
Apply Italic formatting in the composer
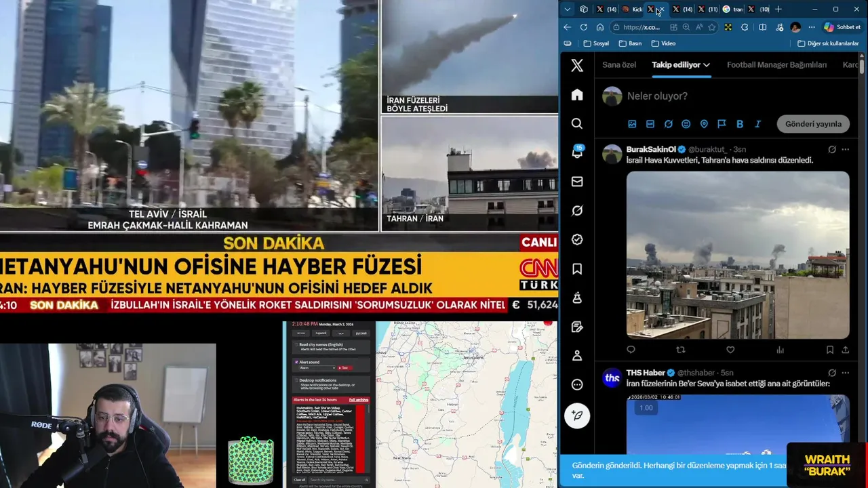pyautogui.click(x=758, y=124)
